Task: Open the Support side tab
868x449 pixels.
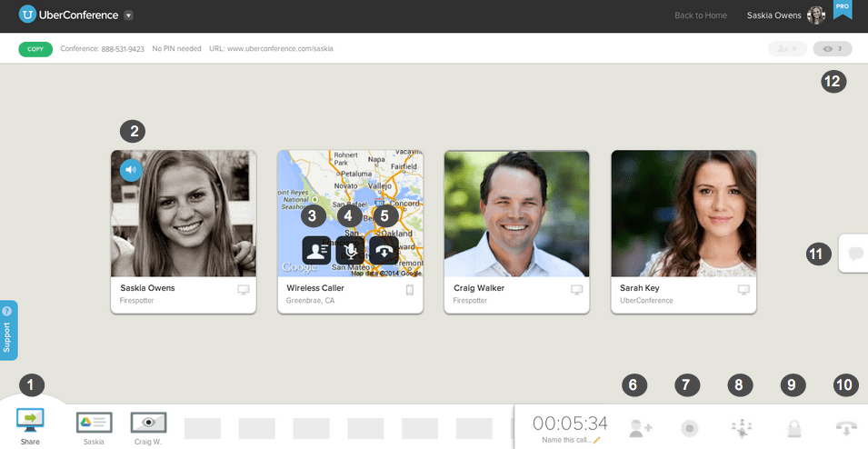Action: [x=8, y=331]
